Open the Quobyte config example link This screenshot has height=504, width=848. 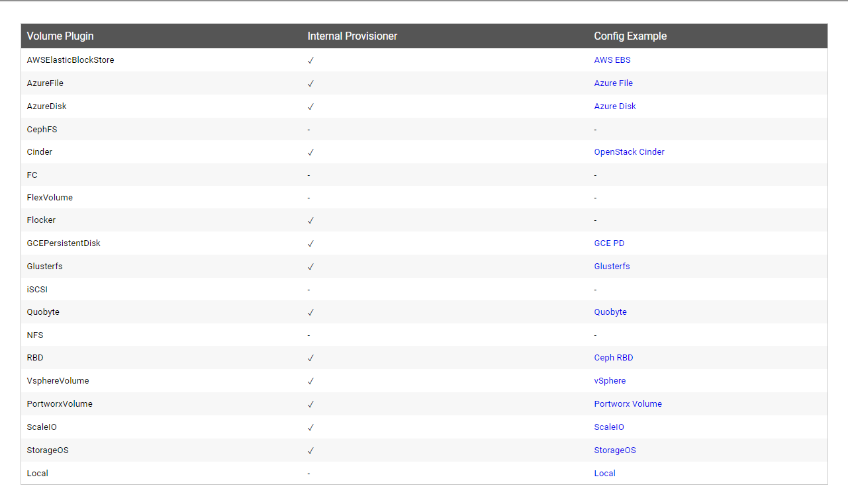click(x=610, y=312)
